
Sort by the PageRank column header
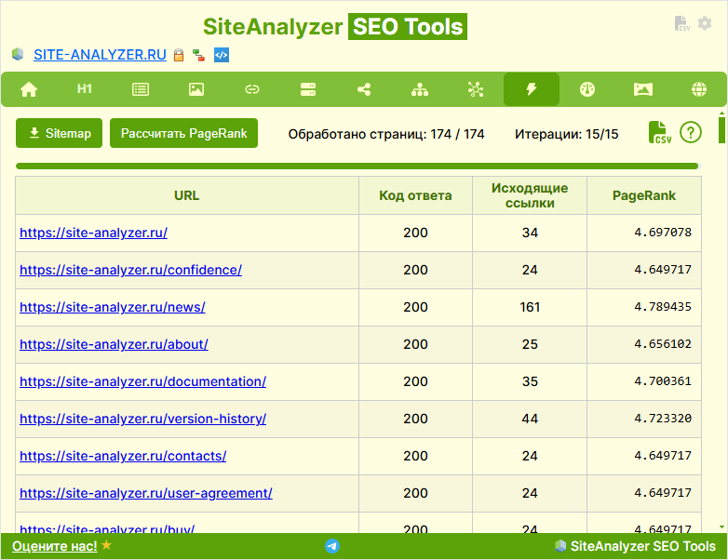click(x=644, y=195)
